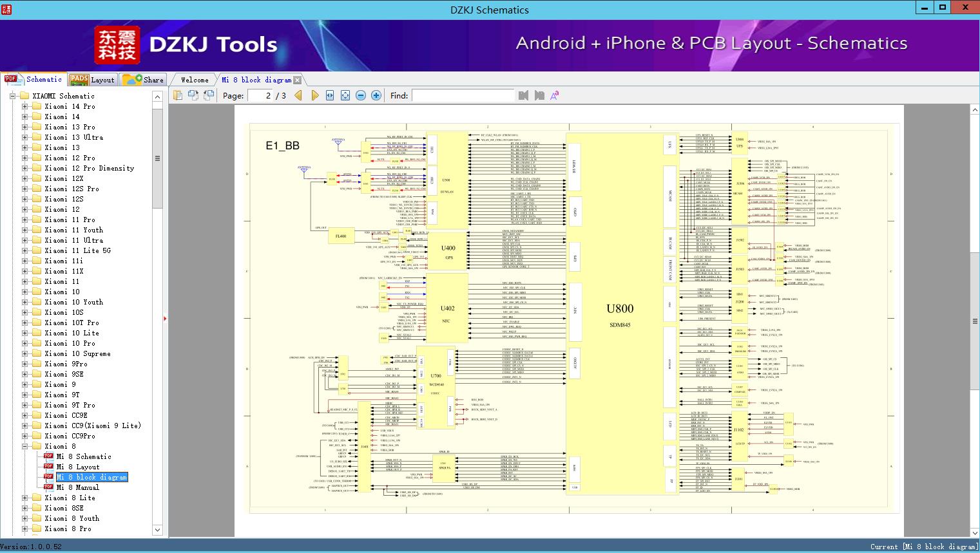Click the fit page icon
Screen dimensions: 980x553
[345, 95]
